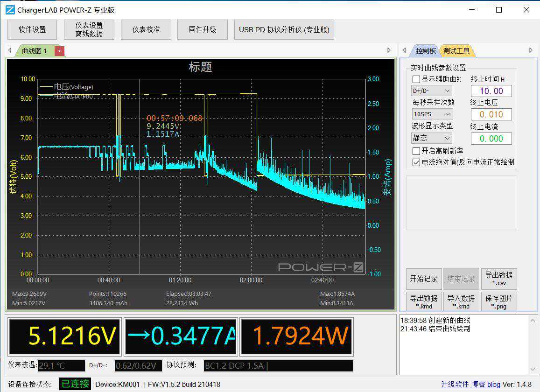Click right arrow at far end of tool tabs
Screen dimensions: 540x392
pyautogui.click(x=531, y=50)
